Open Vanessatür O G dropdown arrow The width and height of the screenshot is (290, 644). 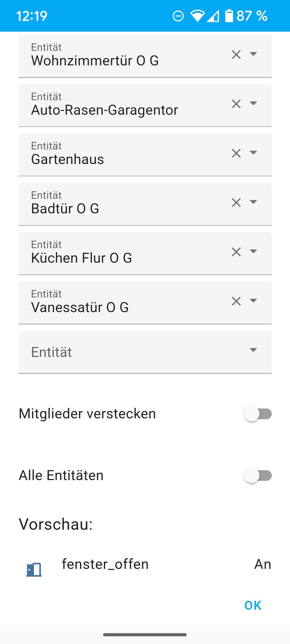[x=253, y=301]
